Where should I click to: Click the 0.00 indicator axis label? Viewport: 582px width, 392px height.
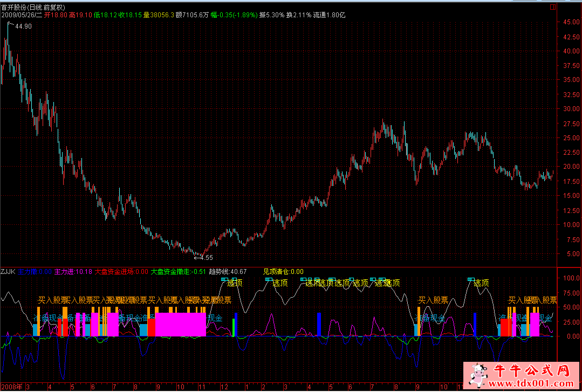pyautogui.click(x=573, y=336)
